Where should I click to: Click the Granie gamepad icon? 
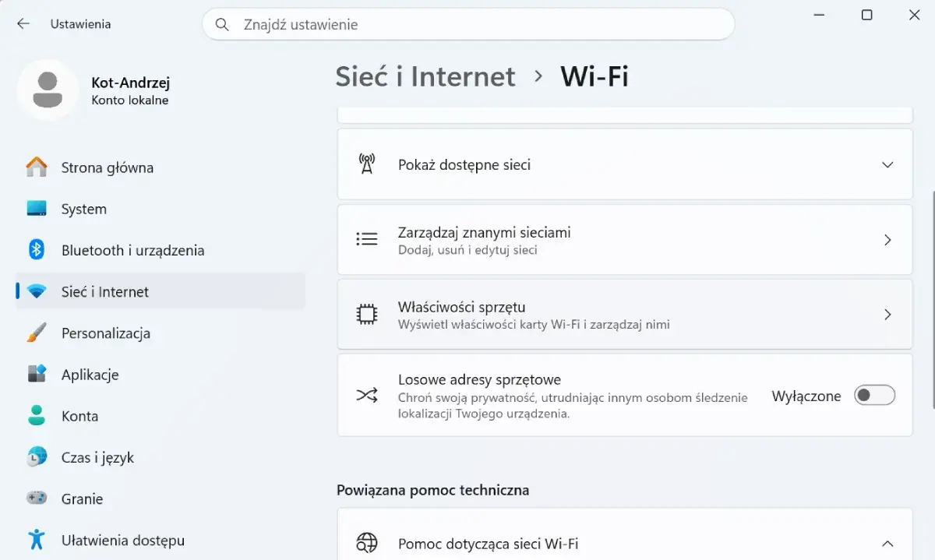37,498
